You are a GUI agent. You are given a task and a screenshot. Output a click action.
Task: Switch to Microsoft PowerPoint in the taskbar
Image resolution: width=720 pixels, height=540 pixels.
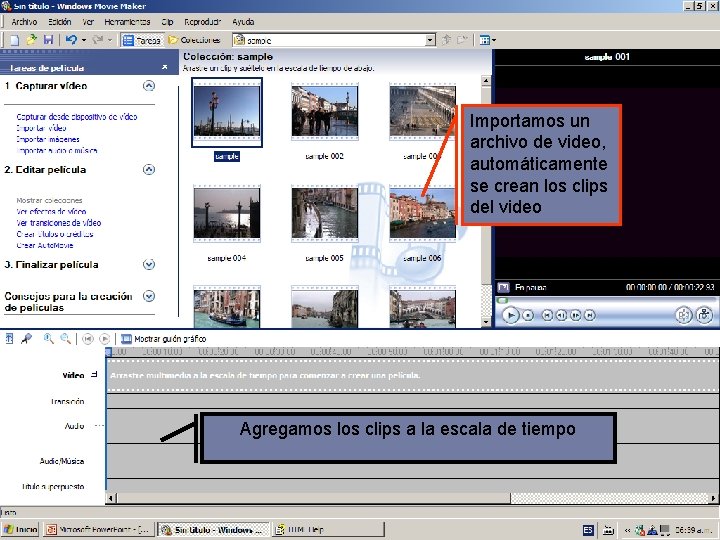[99, 529]
